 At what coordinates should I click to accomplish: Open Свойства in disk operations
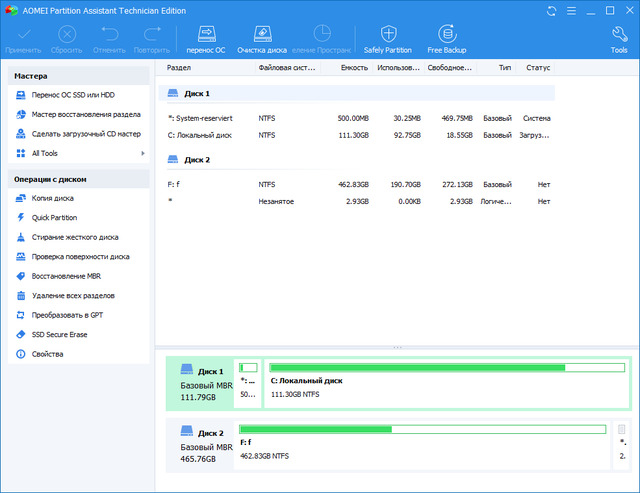[x=47, y=354]
